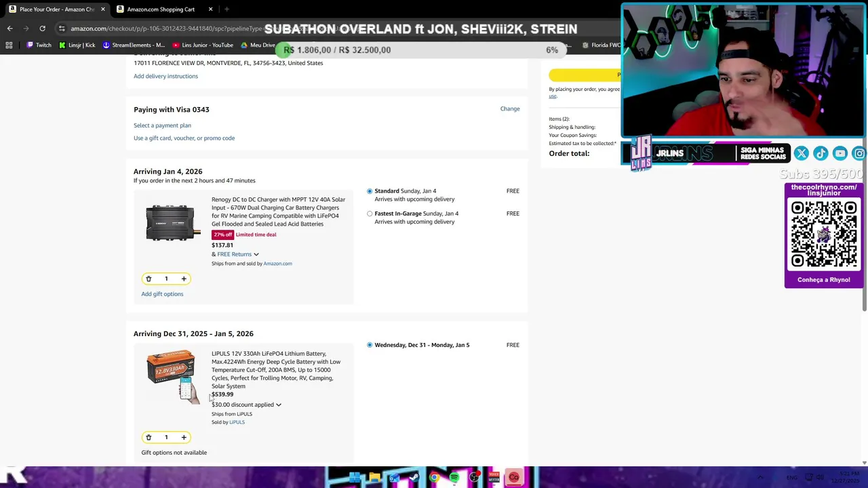The height and width of the screenshot is (488, 868).
Task: Open Voicemeeter from the taskbar
Action: click(494, 478)
